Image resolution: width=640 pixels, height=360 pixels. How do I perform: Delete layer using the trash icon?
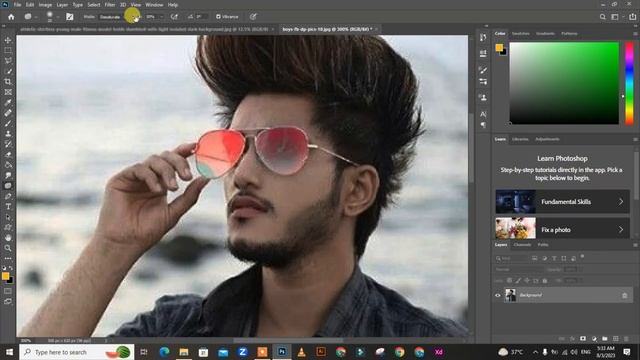(x=626, y=339)
